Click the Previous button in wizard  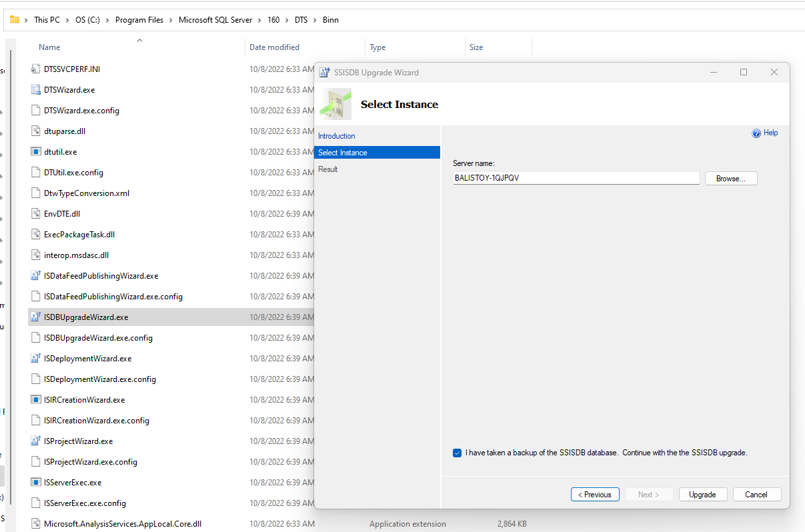[595, 495]
